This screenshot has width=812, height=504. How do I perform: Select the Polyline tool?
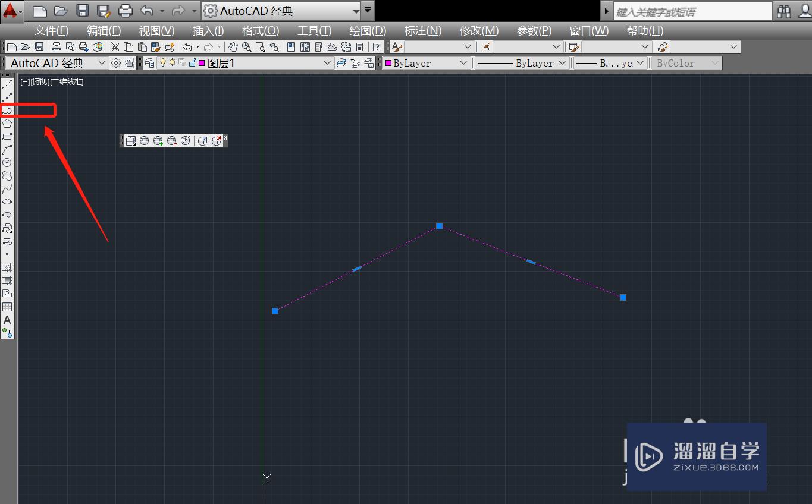click(x=7, y=111)
